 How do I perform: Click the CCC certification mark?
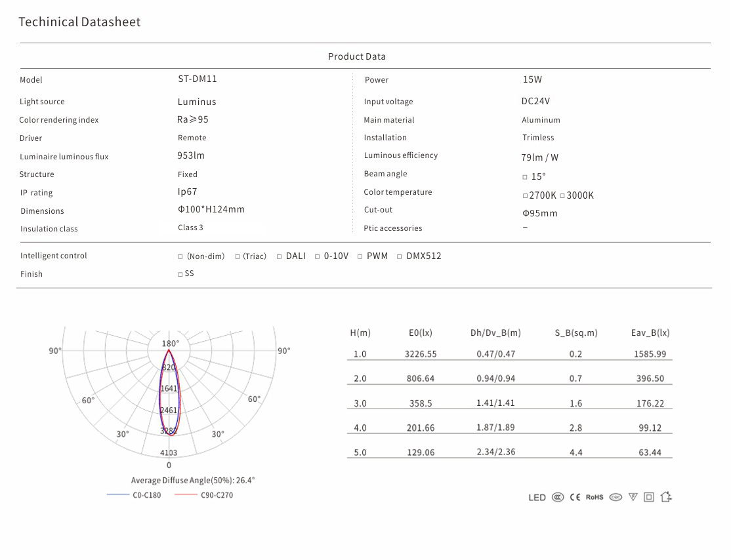558,497
